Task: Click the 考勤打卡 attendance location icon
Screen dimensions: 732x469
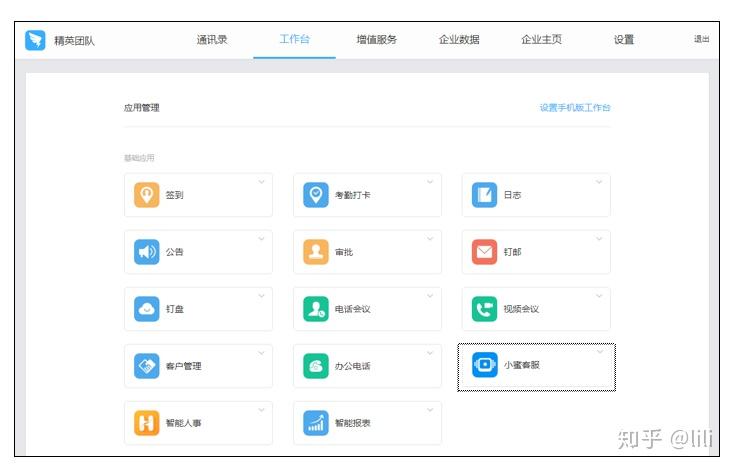Action: pyautogui.click(x=316, y=195)
